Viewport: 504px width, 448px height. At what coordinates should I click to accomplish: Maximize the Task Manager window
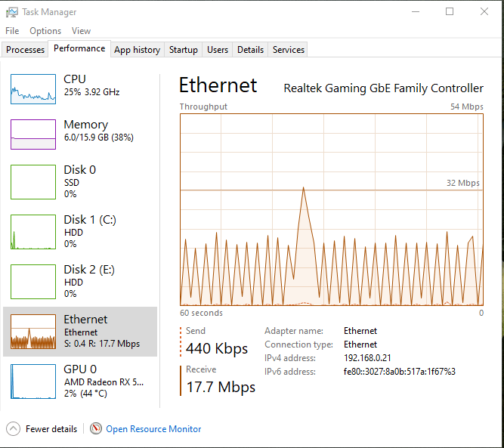[x=450, y=11]
